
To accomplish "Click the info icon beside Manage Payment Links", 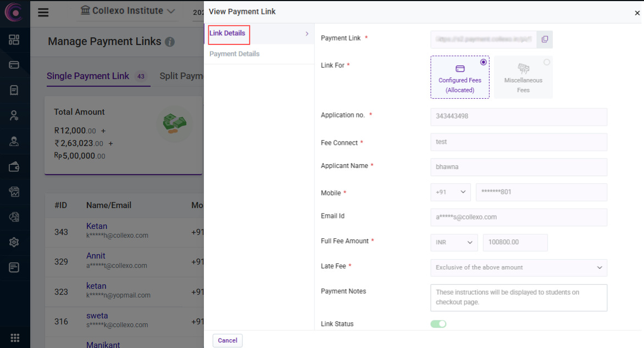I will pyautogui.click(x=170, y=42).
